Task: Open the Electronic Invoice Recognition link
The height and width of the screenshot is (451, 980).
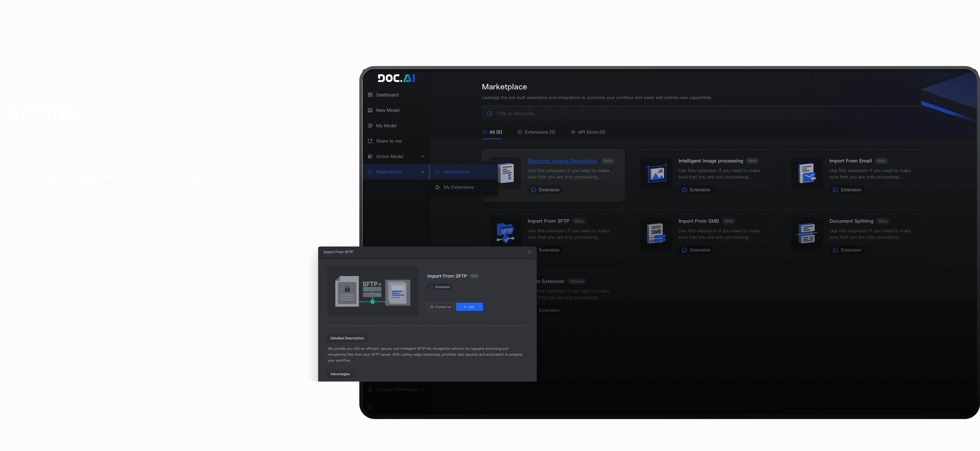Action: [x=562, y=161]
